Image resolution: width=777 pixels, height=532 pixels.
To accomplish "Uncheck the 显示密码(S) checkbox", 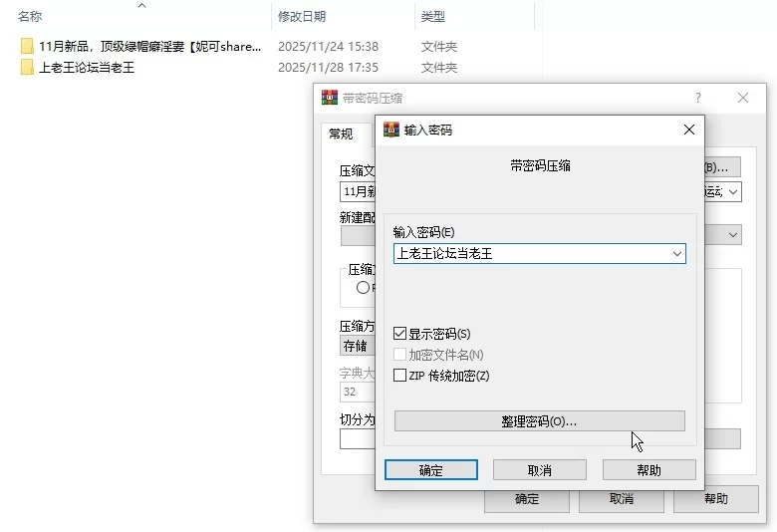I will pyautogui.click(x=399, y=333).
